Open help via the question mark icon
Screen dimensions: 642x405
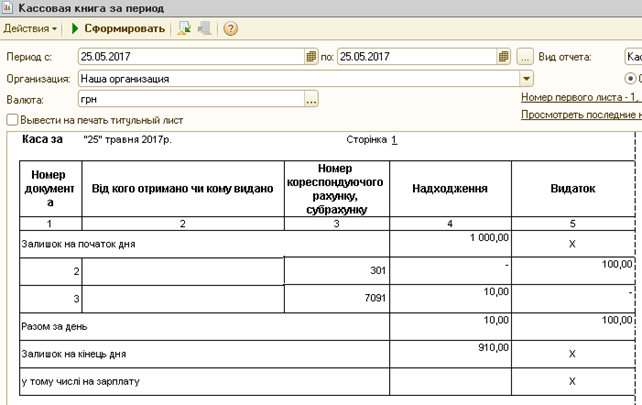231,29
